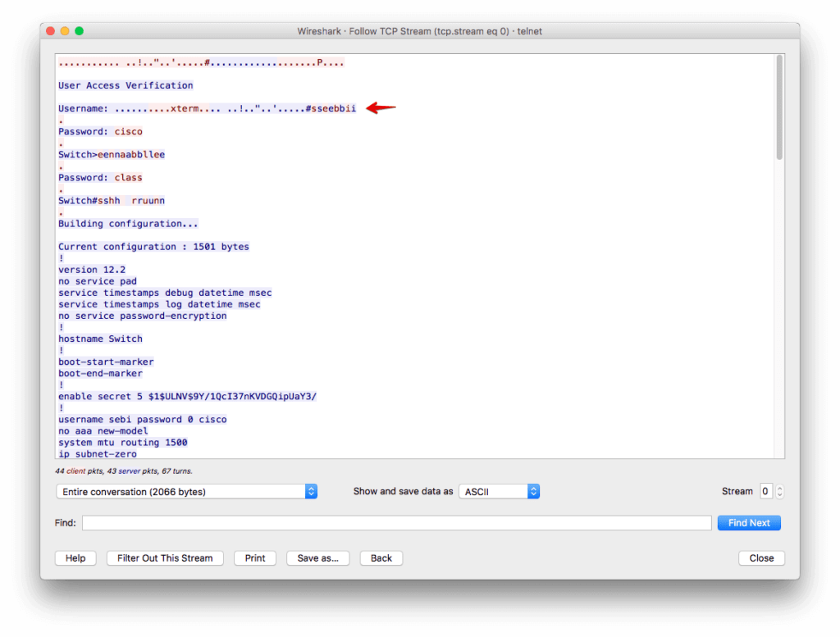The image size is (840, 637).
Task: Open the Entire conversation dropdown
Action: [186, 491]
